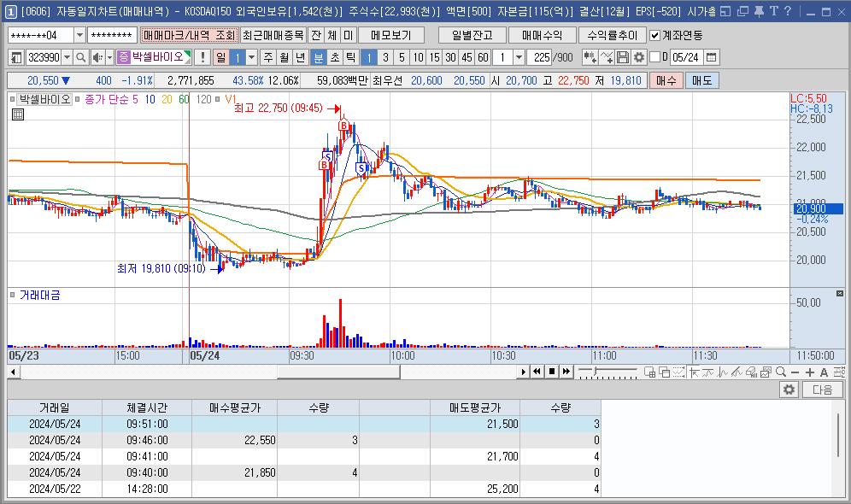The height and width of the screenshot is (504, 851).
Task: Click the chart zoom magnifier icon
Action: pyautogui.click(x=781, y=372)
